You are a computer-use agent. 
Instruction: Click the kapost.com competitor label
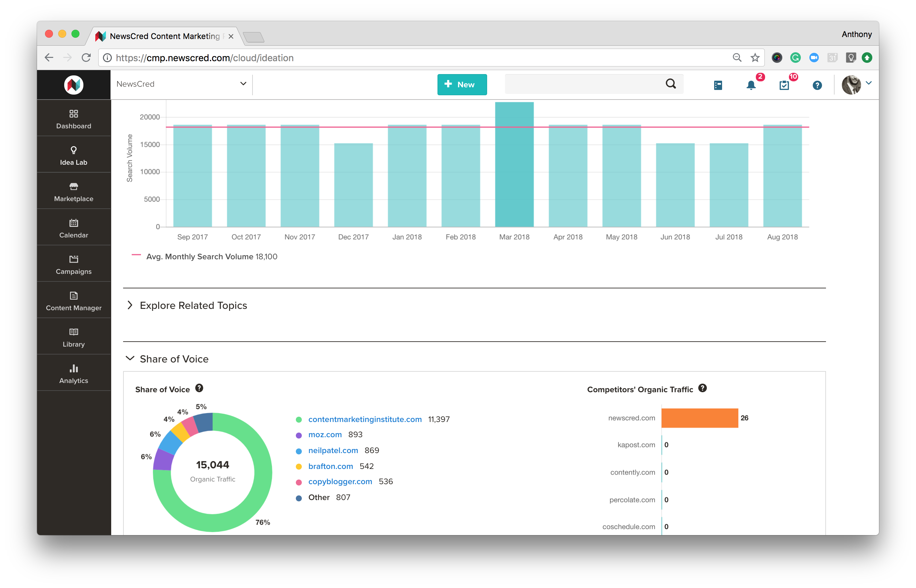pos(636,445)
